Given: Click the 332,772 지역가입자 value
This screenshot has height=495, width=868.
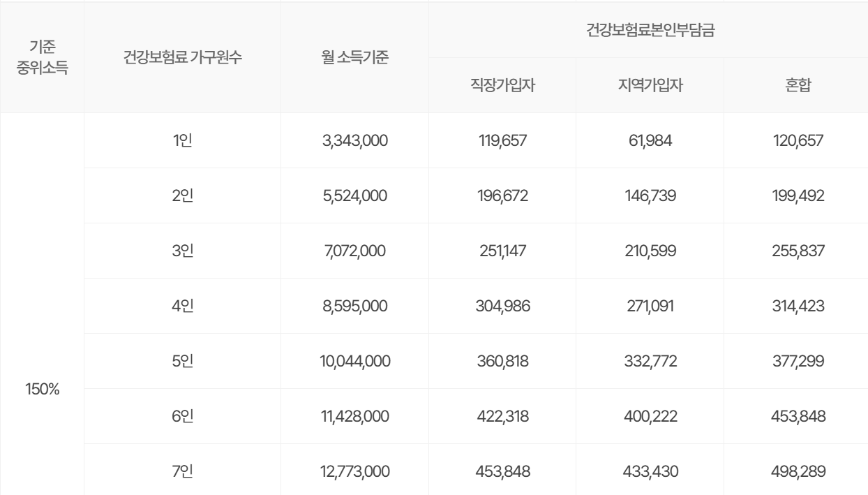Looking at the screenshot, I should (650, 362).
